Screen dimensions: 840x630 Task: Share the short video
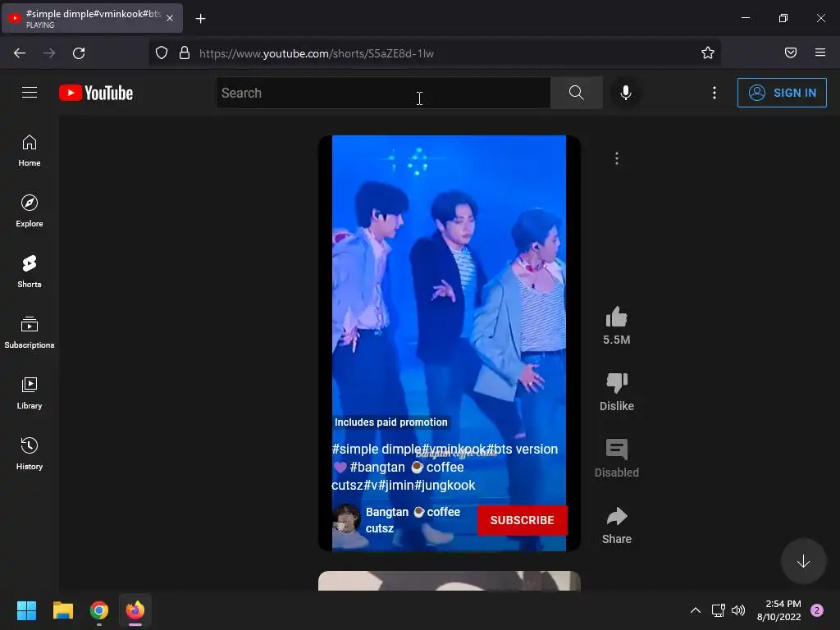[x=617, y=516]
